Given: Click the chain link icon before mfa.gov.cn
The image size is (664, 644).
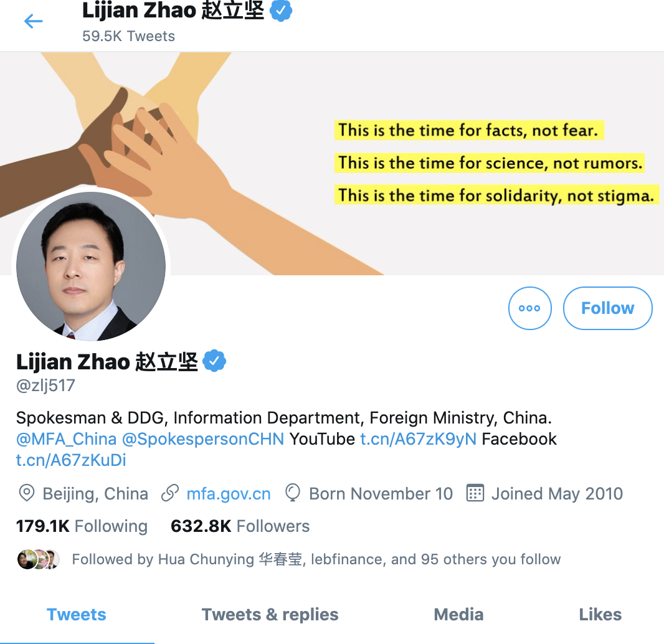Looking at the screenshot, I should (170, 493).
